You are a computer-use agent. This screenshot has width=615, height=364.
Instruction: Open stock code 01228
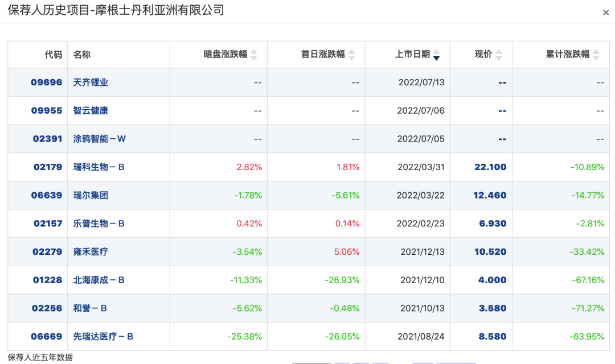click(47, 280)
